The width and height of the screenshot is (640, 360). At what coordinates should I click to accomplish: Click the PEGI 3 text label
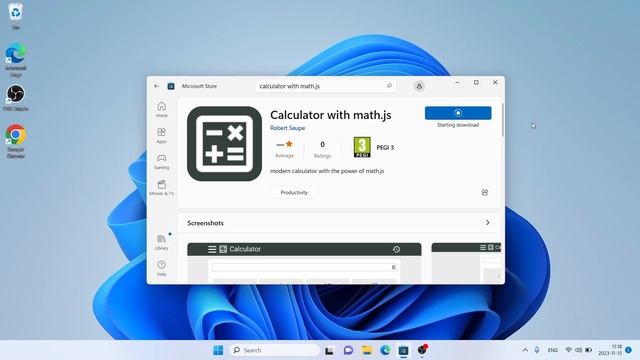click(385, 148)
